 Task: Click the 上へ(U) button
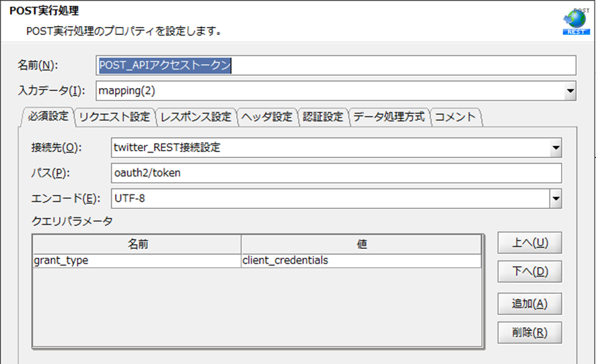(x=529, y=243)
